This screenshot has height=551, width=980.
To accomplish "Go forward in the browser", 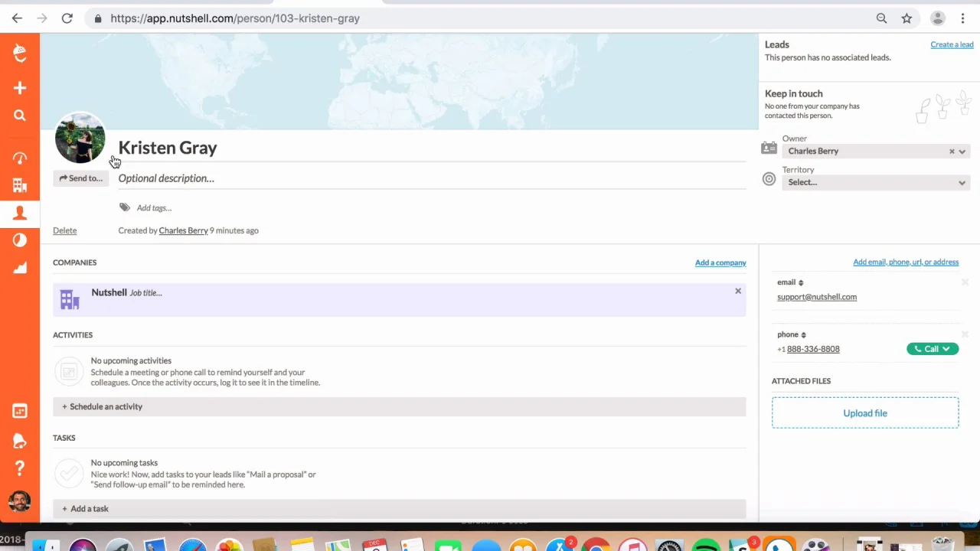I will [42, 18].
